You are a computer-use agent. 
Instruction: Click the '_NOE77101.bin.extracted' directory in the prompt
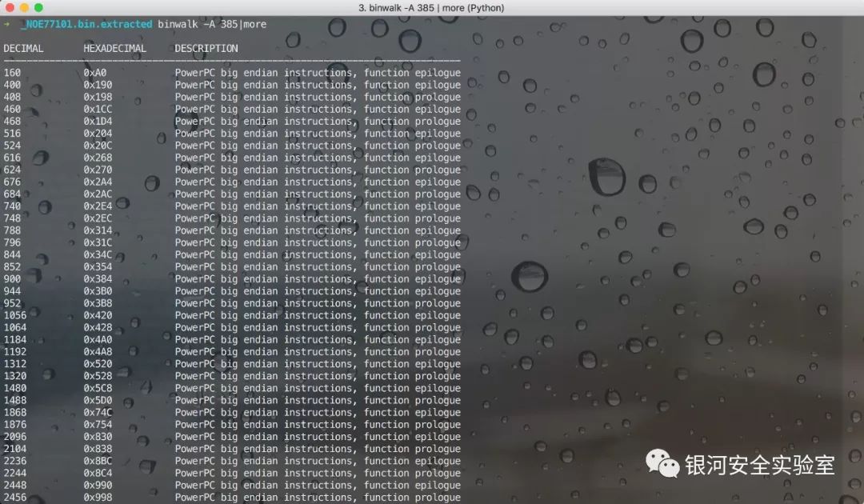coord(86,24)
